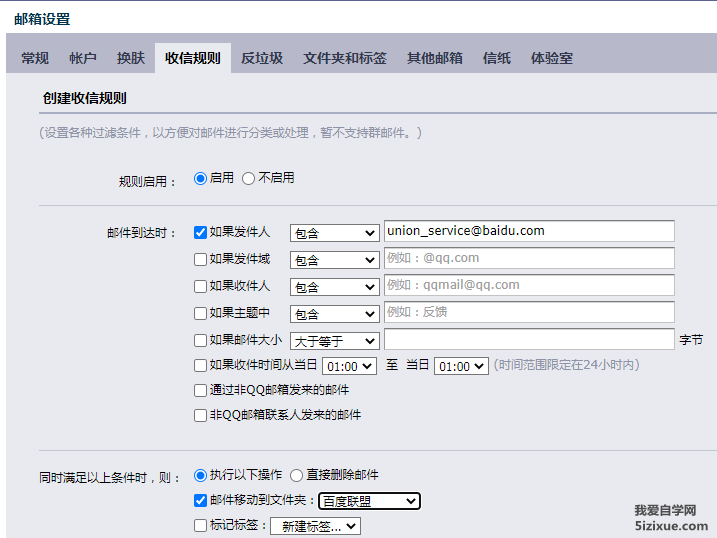Image resolution: width=717 pixels, height=538 pixels.
Task: Open the end time 01:00 dropdown after 至 当日
Action: coord(461,366)
